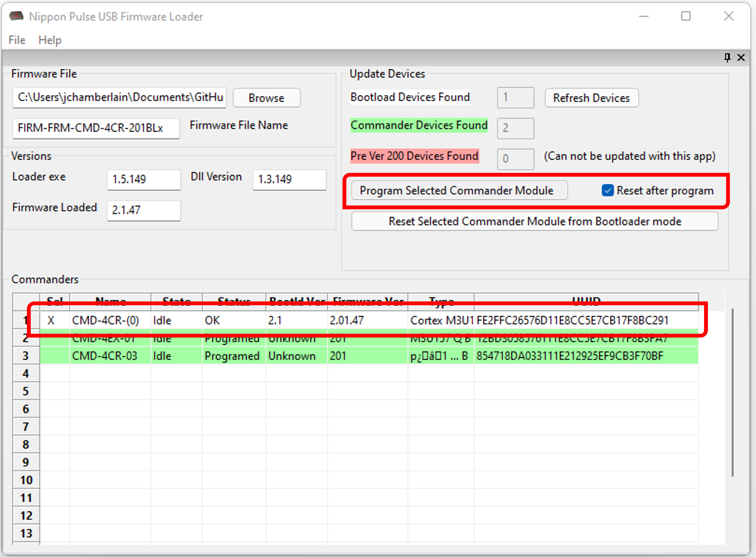Click the CMD-4CR-(0) name cell
756x558 pixels.
pyautogui.click(x=110, y=320)
